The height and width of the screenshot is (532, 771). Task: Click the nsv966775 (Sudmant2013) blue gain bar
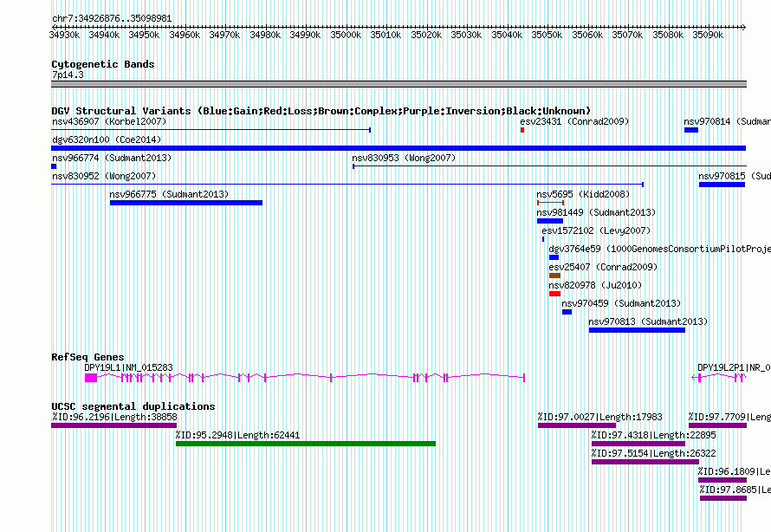click(185, 203)
